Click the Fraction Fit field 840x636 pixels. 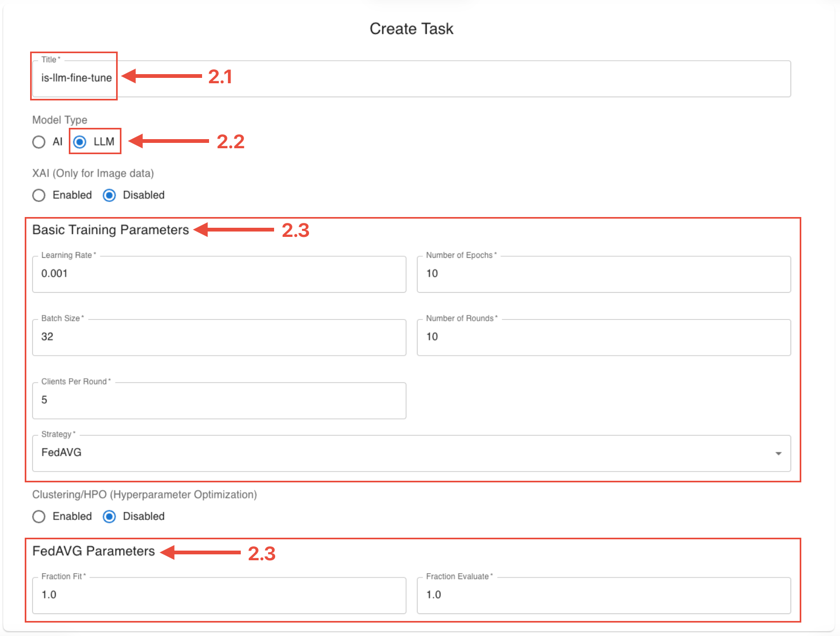pyautogui.click(x=219, y=595)
